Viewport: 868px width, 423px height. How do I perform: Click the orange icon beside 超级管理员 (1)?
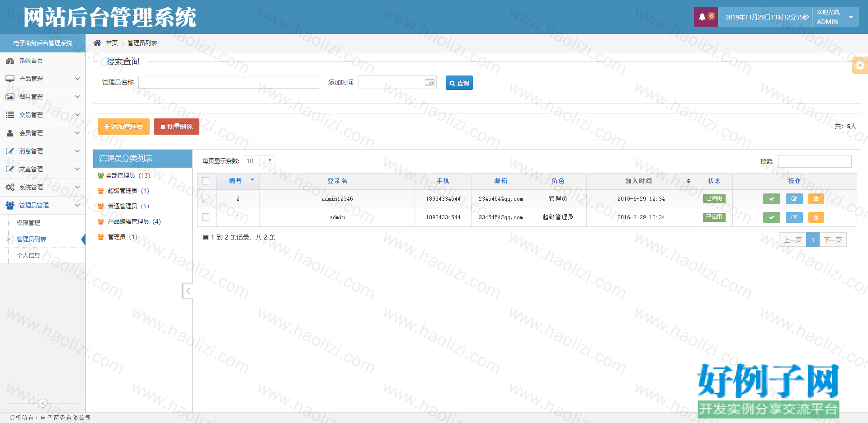(101, 191)
